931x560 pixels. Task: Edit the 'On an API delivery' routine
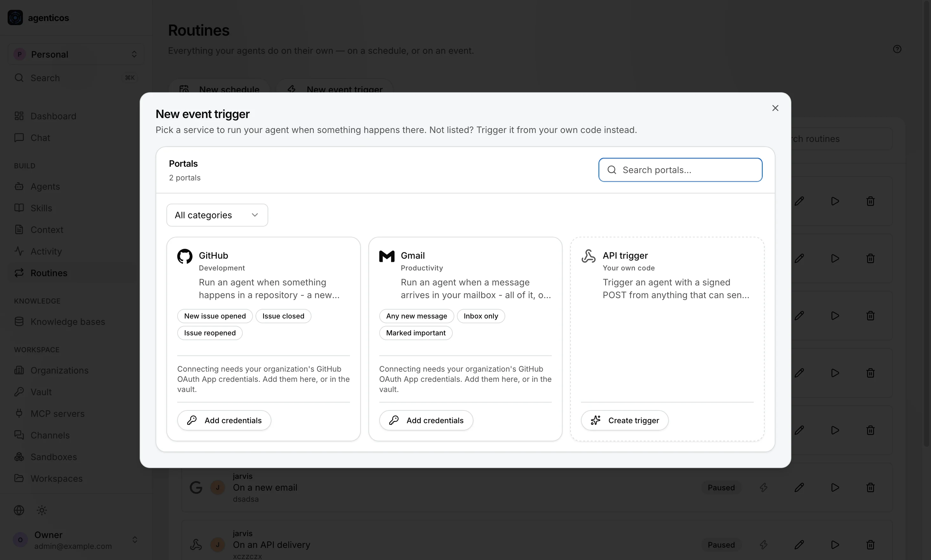[x=799, y=545]
